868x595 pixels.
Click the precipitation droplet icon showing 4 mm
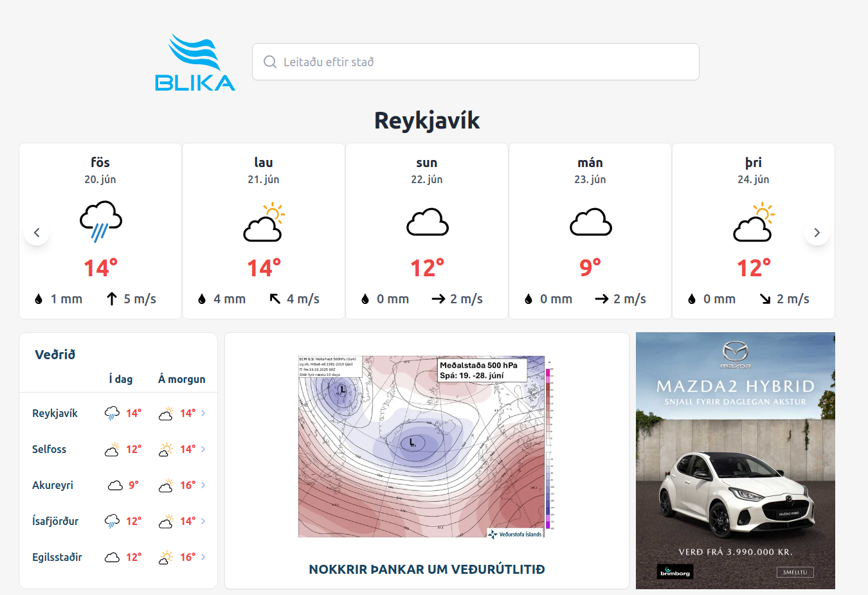point(204,298)
